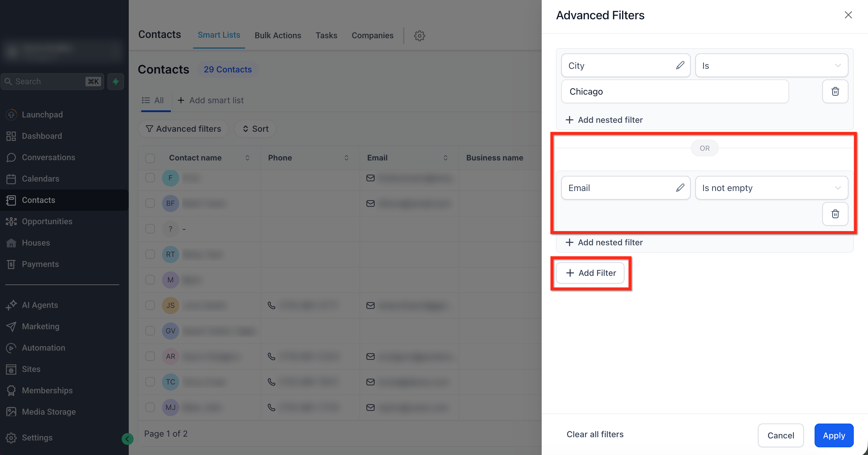Screen dimensions: 868x455
Task: Select all contacts header checkbox
Action: pyautogui.click(x=150, y=158)
